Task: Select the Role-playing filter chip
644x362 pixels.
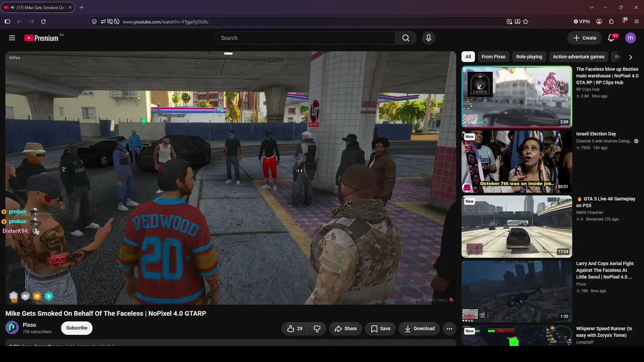Action: [x=529, y=57]
